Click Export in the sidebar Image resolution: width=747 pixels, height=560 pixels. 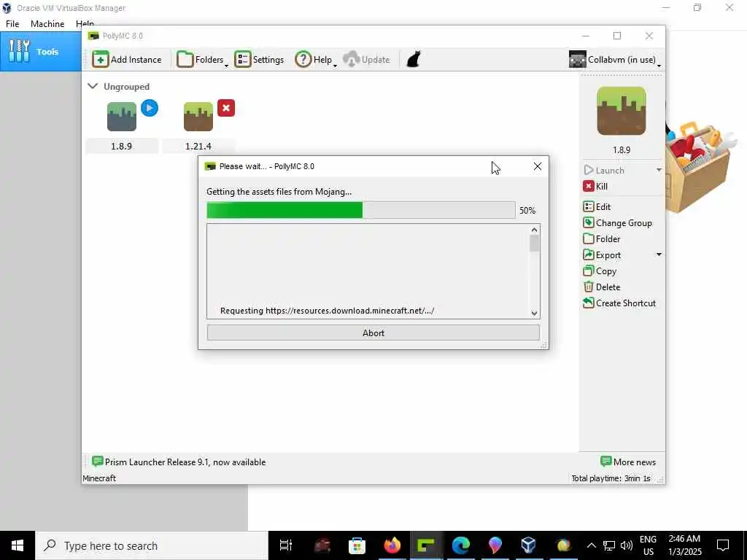[x=602, y=255]
